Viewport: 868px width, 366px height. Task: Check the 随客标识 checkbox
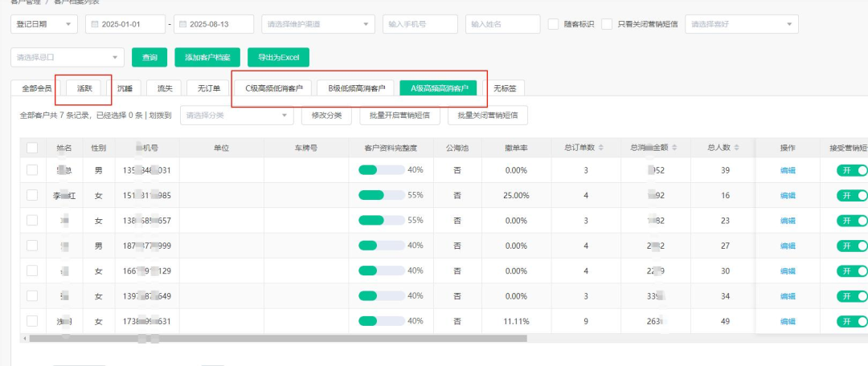pyautogui.click(x=554, y=24)
